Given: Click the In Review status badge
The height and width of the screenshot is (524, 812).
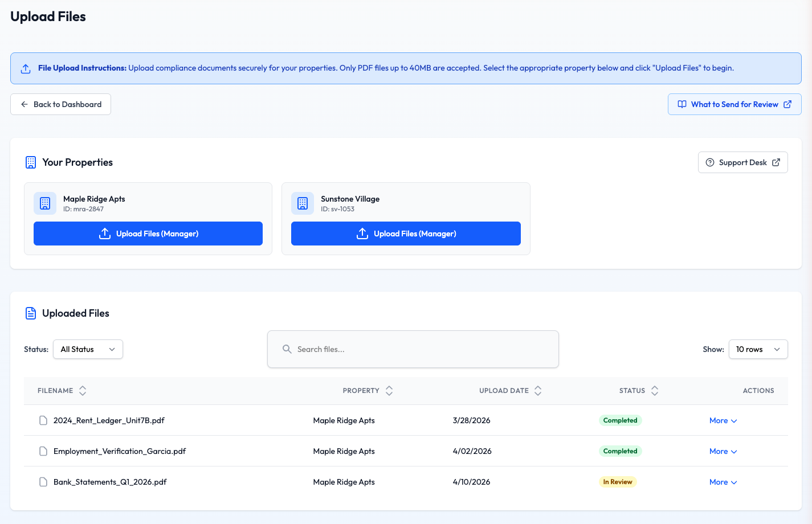Looking at the screenshot, I should pos(617,481).
